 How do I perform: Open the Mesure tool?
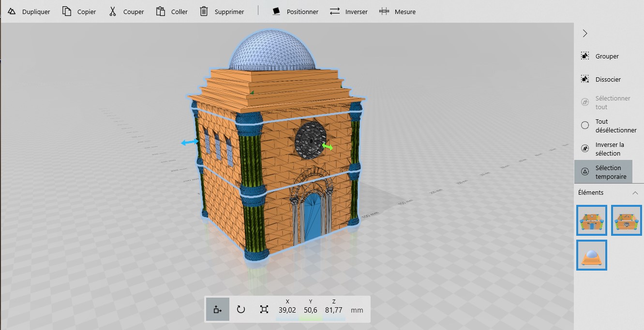(x=384, y=12)
